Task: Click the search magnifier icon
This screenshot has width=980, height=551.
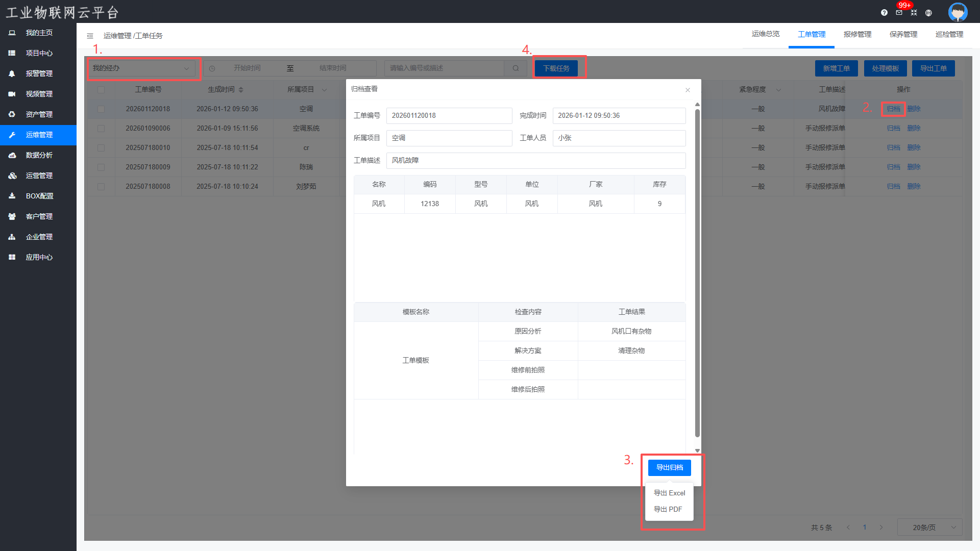Action: 516,68
